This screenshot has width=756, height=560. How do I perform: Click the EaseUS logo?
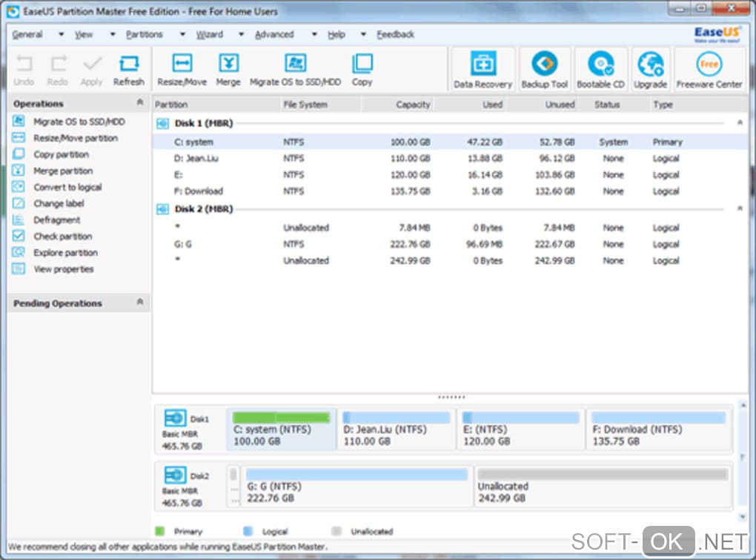pyautogui.click(x=717, y=34)
